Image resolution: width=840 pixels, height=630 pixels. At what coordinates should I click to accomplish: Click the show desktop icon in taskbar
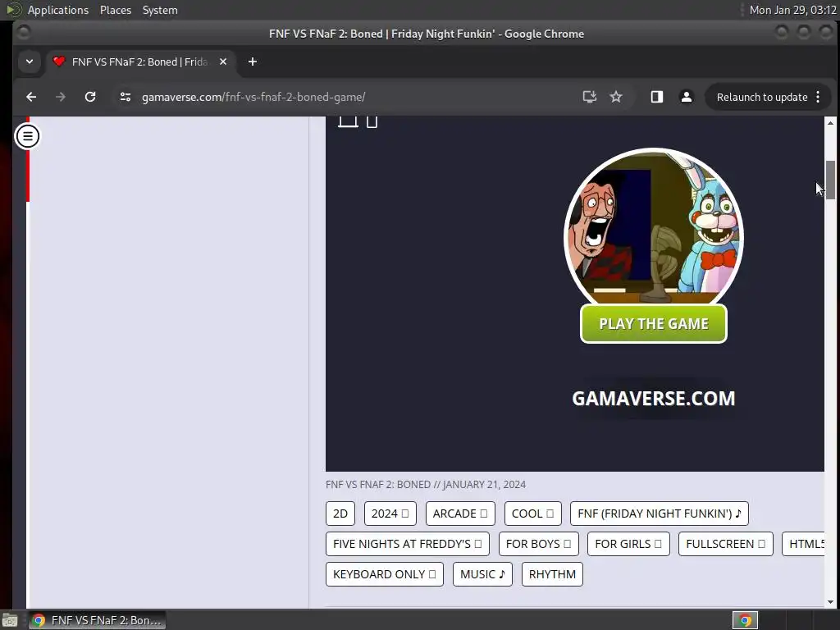pyautogui.click(x=10, y=620)
